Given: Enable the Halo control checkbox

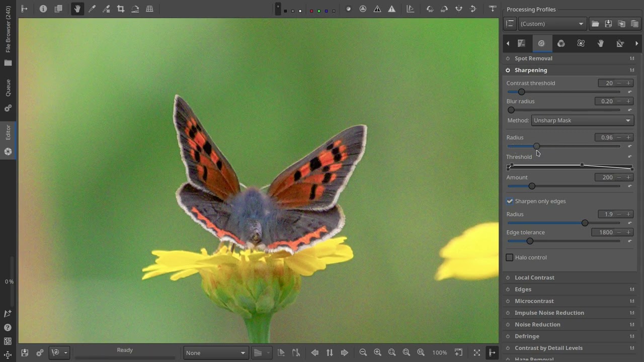Looking at the screenshot, I should 510,257.
